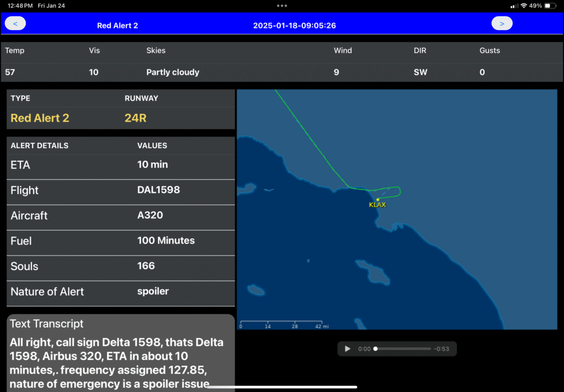564x392 pixels.
Task: Tap the timestamp 2025-01-18-09:05:26 in header
Action: click(295, 25)
